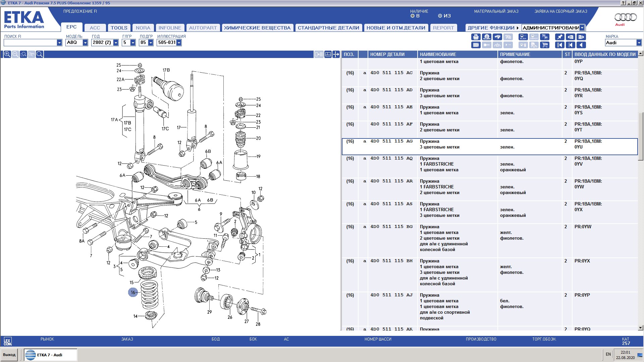This screenshot has height=362, width=644.
Task: Click the DEPOT icon
Action: click(x=534, y=37)
